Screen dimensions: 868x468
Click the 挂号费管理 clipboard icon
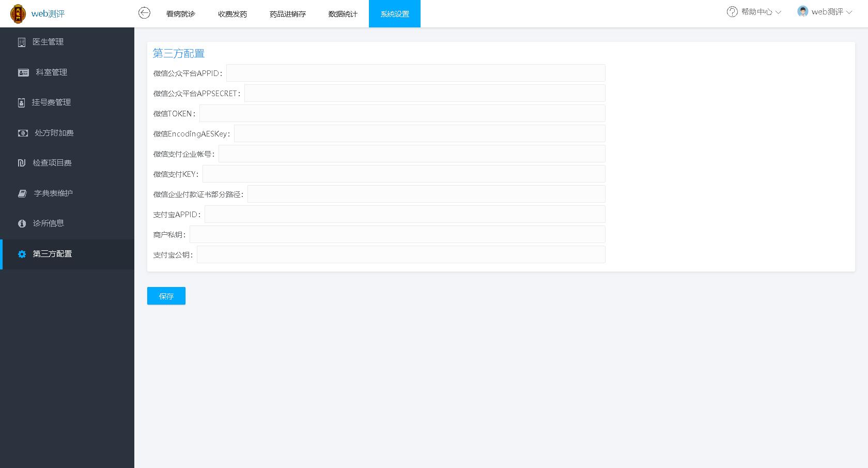pyautogui.click(x=21, y=103)
